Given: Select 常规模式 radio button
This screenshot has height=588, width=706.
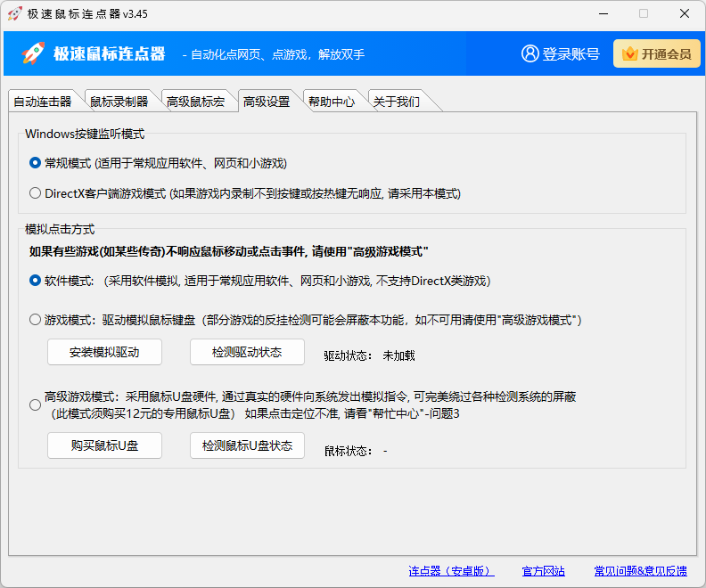Looking at the screenshot, I should coord(36,163).
